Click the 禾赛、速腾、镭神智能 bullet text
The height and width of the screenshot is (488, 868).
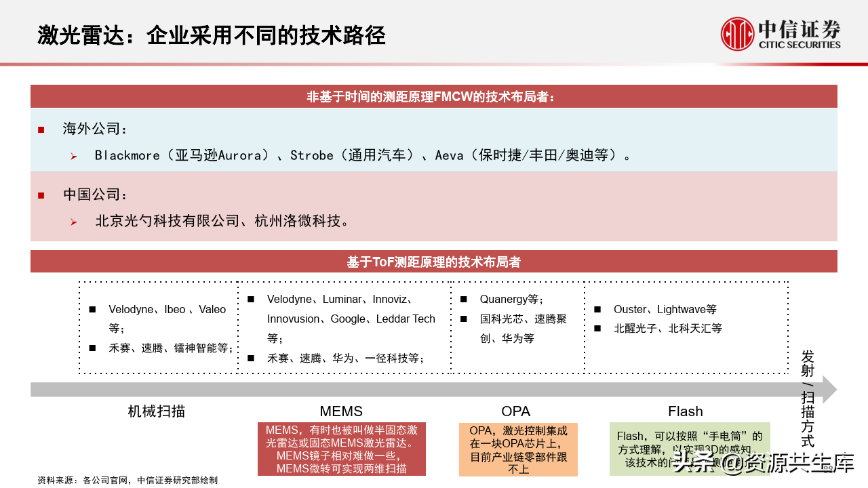click(171, 348)
